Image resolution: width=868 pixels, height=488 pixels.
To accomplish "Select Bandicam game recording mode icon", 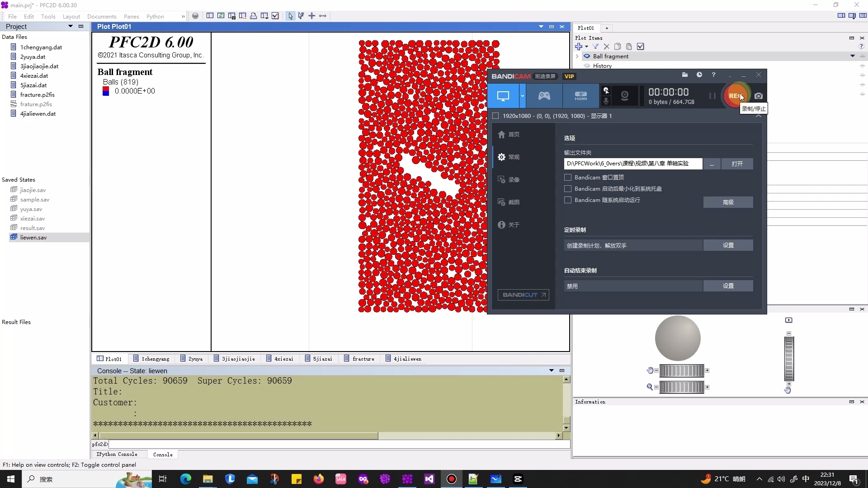I will pyautogui.click(x=544, y=96).
